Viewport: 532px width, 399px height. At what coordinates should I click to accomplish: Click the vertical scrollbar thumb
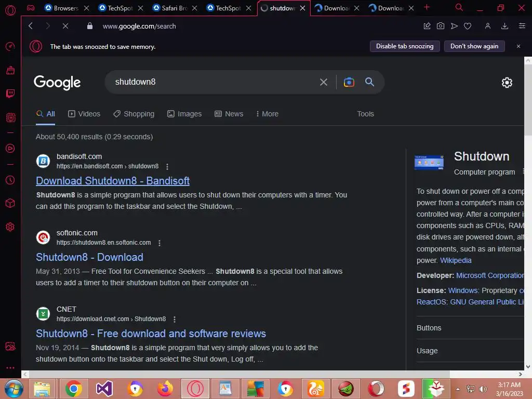528,100
